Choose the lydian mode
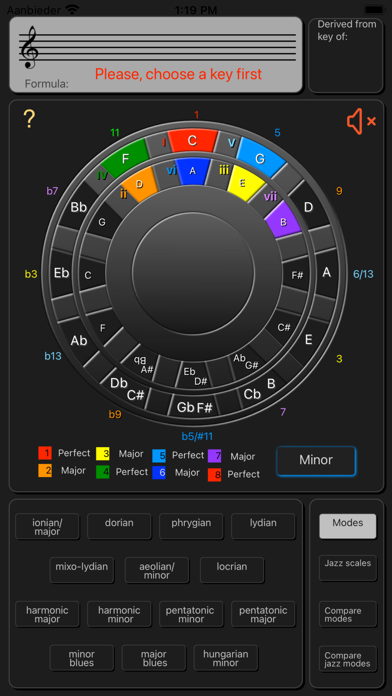This screenshot has width=392, height=696. coord(263,526)
